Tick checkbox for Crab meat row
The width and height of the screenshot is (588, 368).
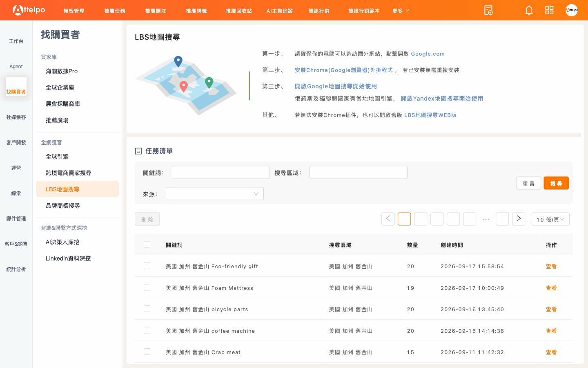click(147, 352)
